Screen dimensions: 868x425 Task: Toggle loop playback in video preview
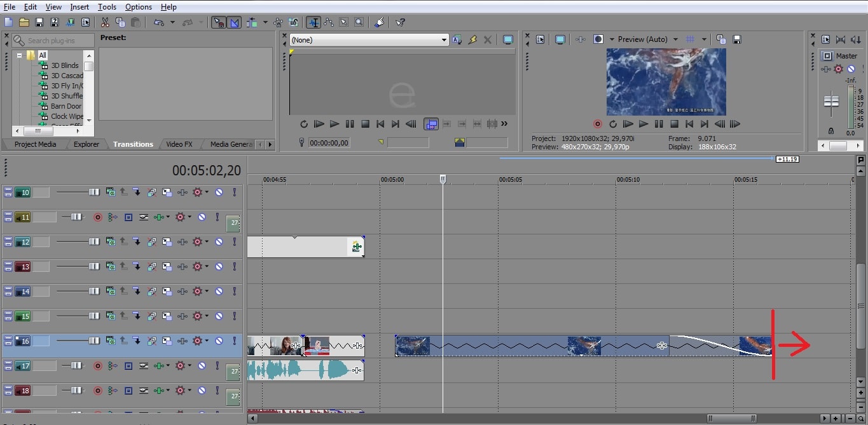click(613, 124)
